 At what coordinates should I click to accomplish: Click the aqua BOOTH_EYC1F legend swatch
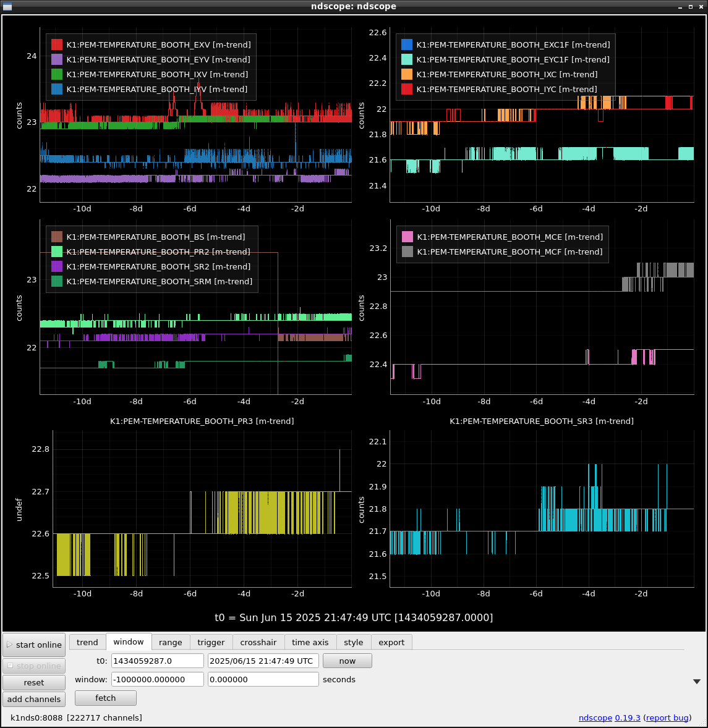(406, 59)
